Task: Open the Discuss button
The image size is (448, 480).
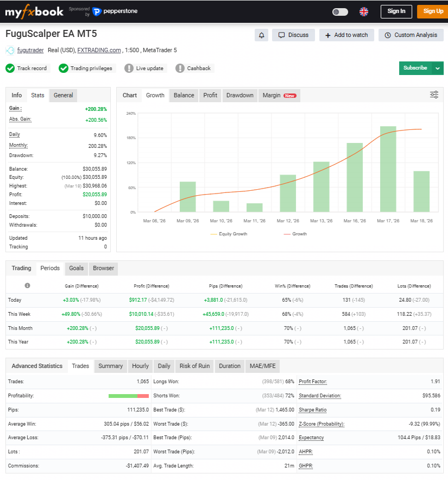Action: click(x=293, y=35)
